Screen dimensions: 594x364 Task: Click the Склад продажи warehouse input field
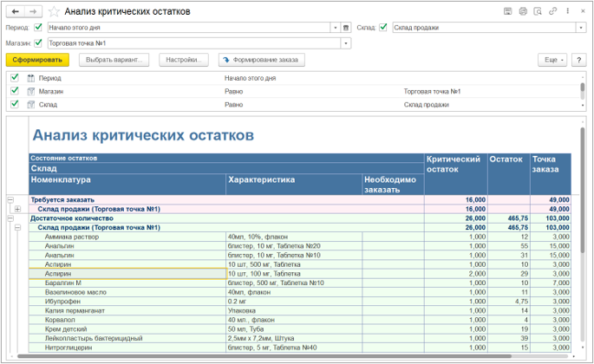tap(484, 28)
